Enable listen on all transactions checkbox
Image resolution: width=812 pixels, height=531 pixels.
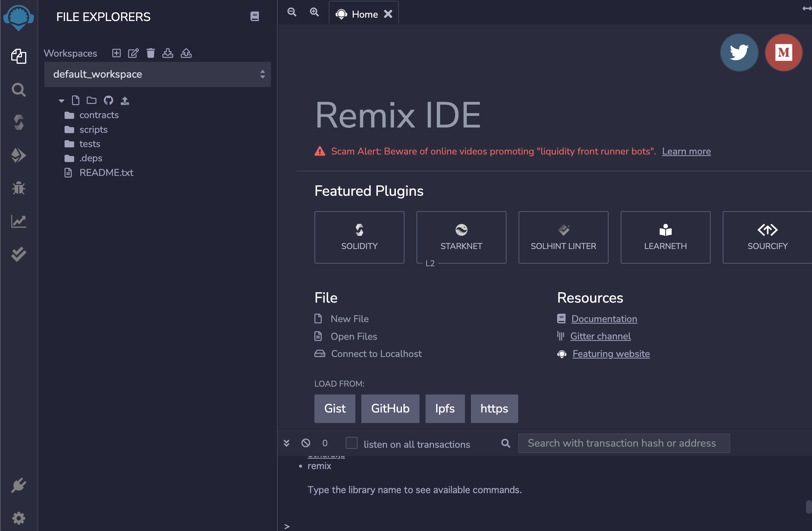point(352,443)
